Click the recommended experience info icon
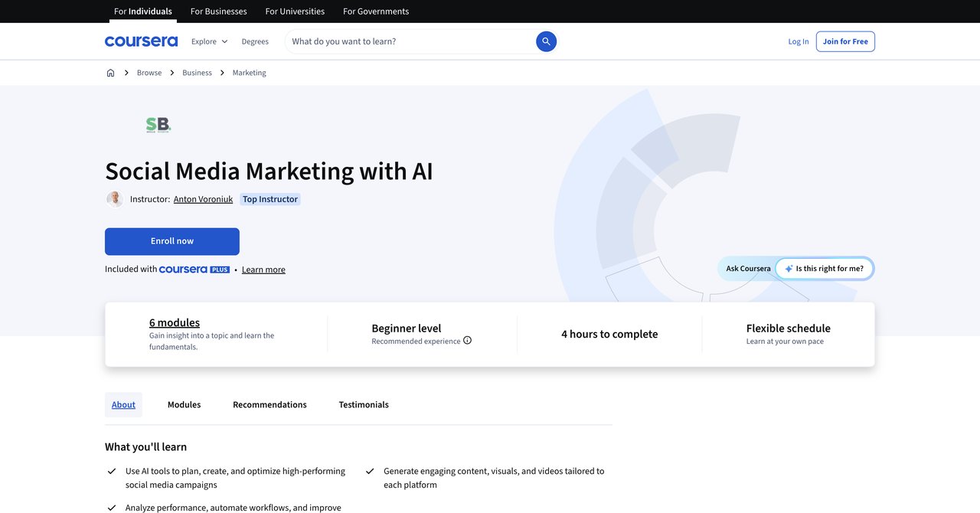 [x=467, y=341]
